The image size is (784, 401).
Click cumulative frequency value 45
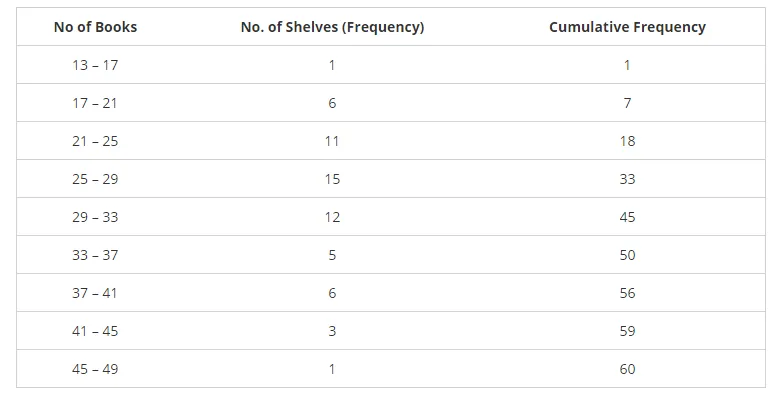[x=627, y=217]
